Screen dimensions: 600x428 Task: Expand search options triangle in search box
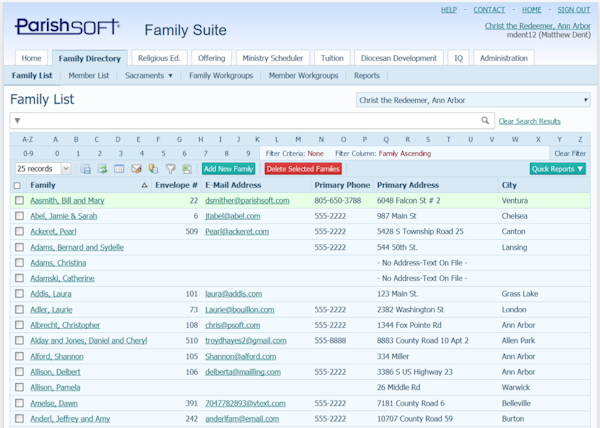(17, 120)
